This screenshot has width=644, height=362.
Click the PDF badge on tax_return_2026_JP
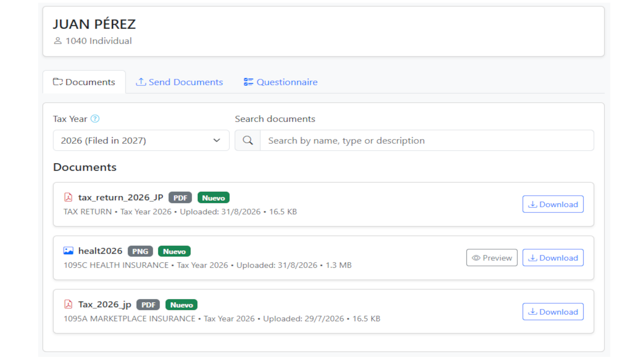tap(180, 198)
